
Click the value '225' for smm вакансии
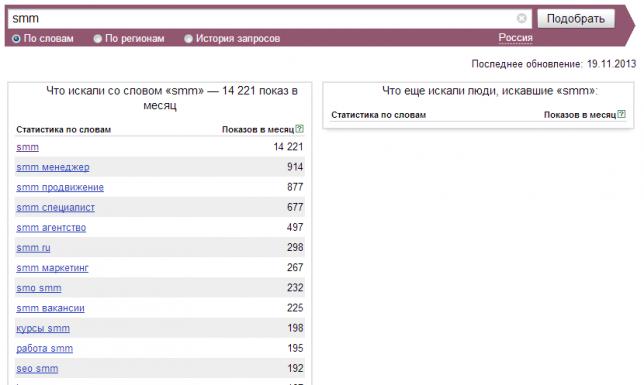point(295,308)
